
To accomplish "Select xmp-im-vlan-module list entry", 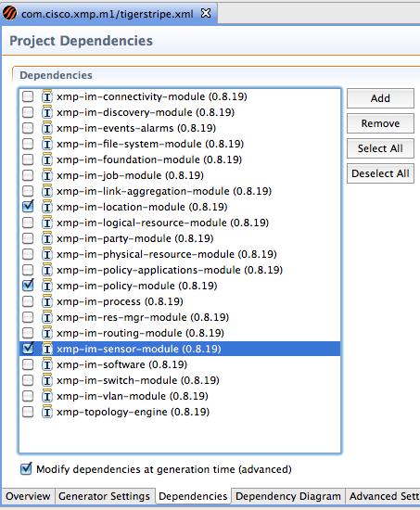I will click(x=180, y=396).
